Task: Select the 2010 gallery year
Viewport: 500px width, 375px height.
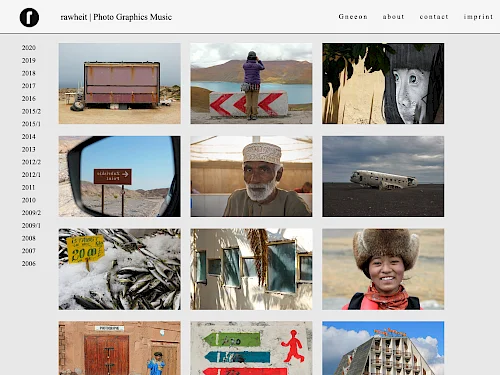Action: tap(29, 200)
